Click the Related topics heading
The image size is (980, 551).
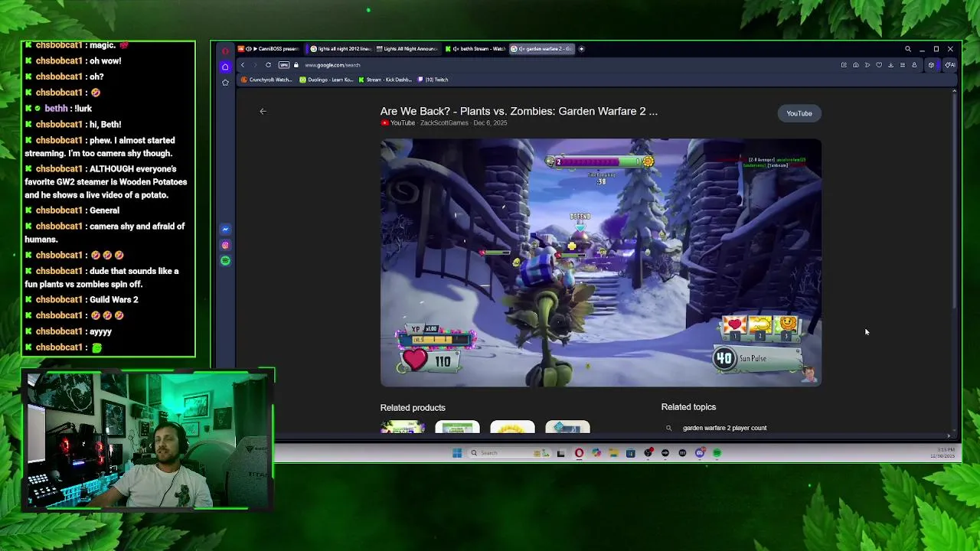(x=688, y=407)
